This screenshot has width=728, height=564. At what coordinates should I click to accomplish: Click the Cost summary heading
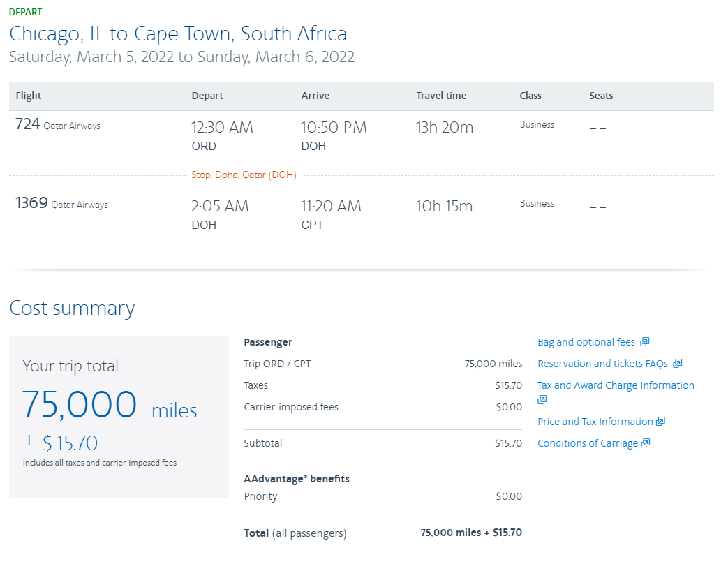pyautogui.click(x=72, y=308)
